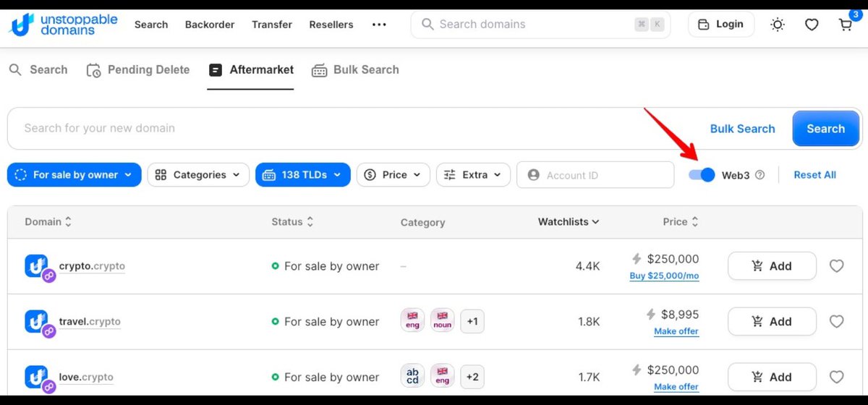The image size is (868, 405).
Task: Open Backorder in top navigation
Action: click(x=210, y=25)
